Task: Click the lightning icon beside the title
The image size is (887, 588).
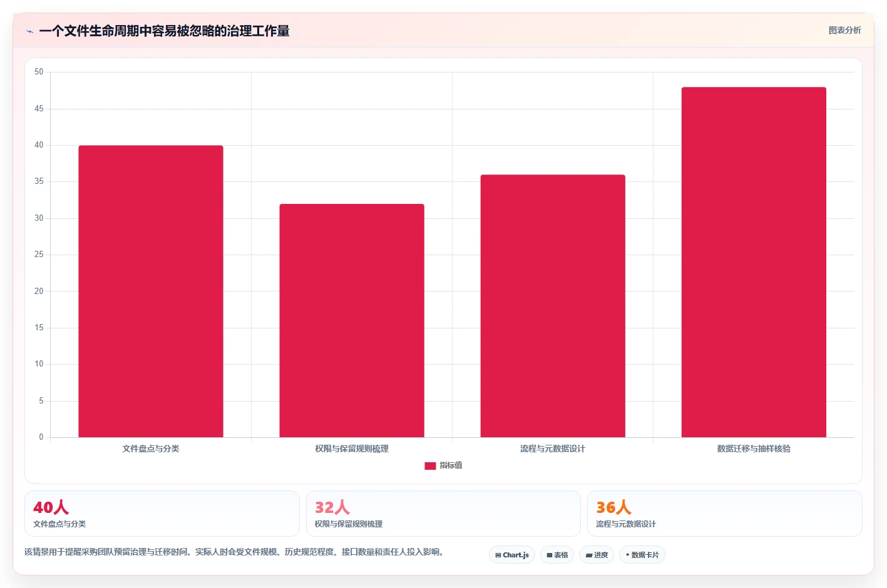Action: pyautogui.click(x=29, y=31)
